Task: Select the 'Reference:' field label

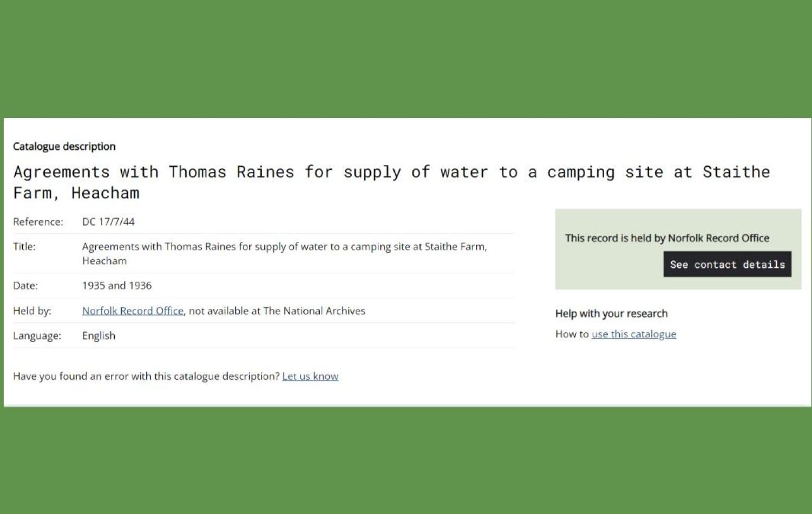Action: click(38, 221)
